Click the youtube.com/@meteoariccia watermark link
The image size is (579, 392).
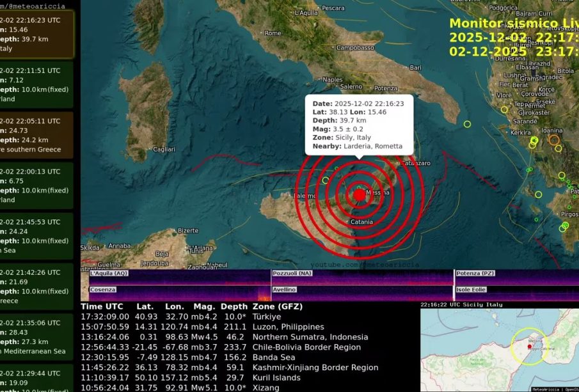pyautogui.click(x=365, y=265)
